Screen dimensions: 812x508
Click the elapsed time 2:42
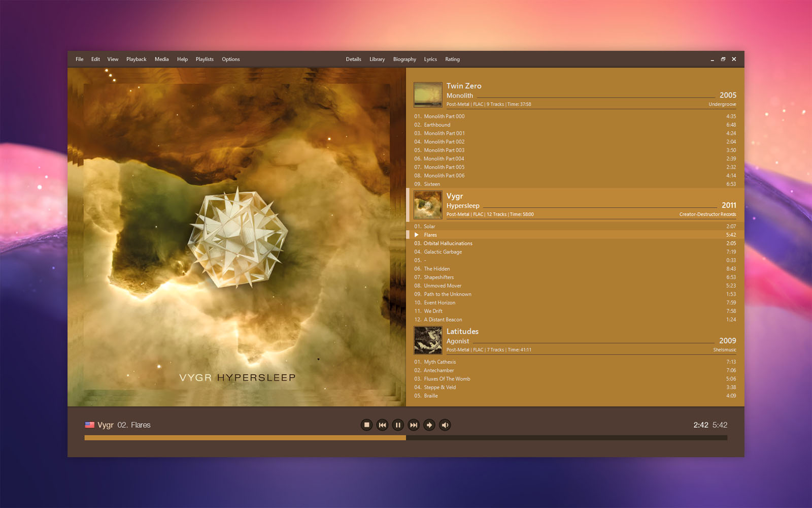pos(701,425)
